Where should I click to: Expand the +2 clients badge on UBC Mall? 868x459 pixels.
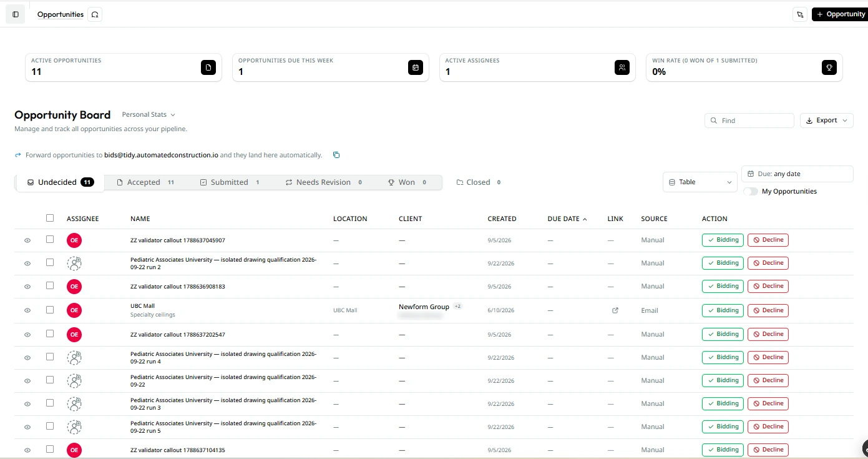(457, 306)
